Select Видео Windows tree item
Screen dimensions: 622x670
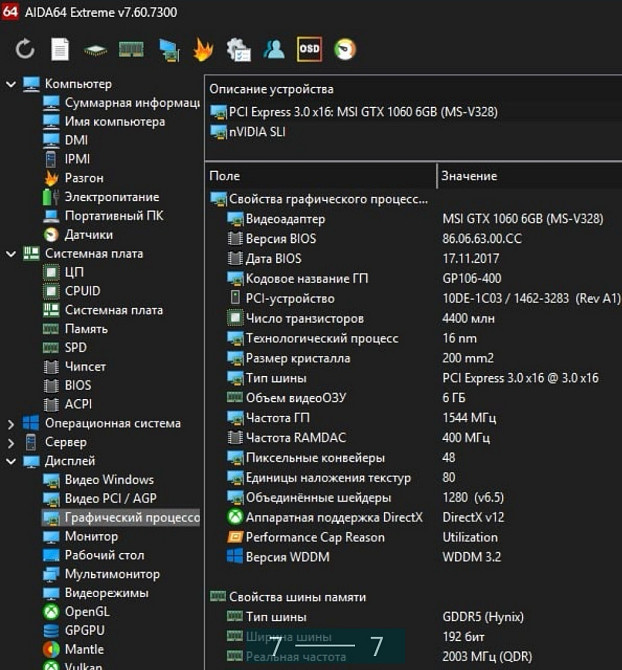coord(99,480)
